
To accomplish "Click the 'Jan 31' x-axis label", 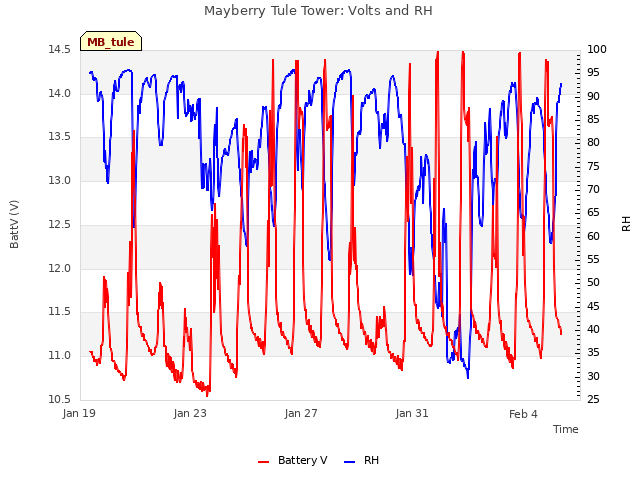I will [x=412, y=413].
